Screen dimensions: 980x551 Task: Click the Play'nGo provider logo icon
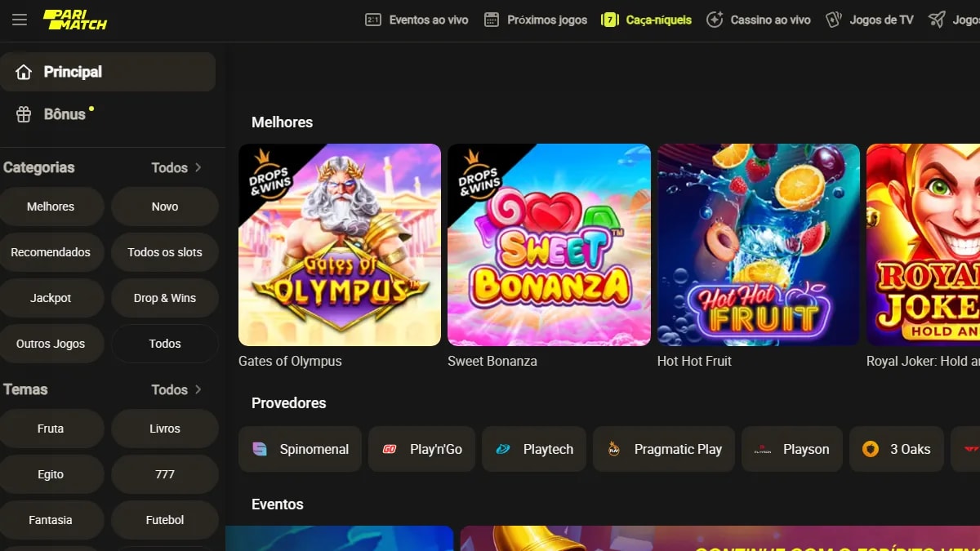click(x=390, y=449)
